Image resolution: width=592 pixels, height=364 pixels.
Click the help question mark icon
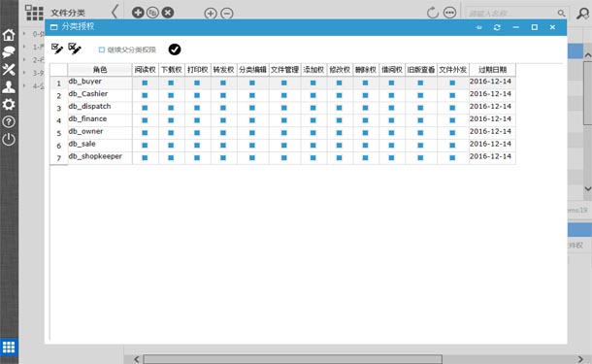[9, 121]
